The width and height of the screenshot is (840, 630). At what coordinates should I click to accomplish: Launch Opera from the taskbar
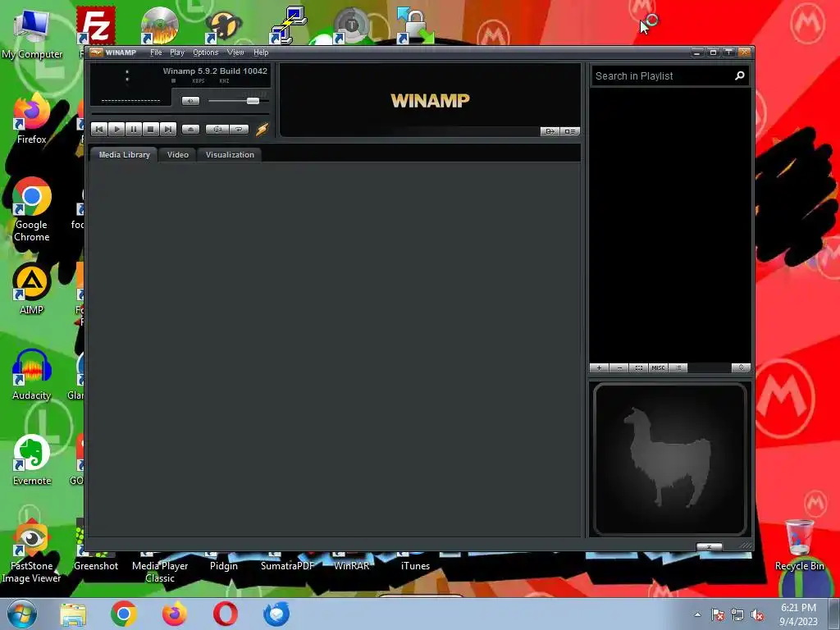[x=226, y=614]
